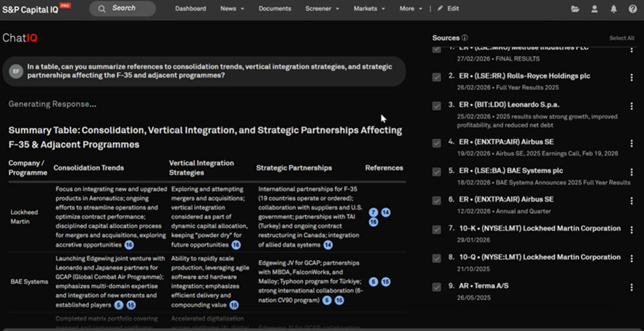Uncheck the BAE Systems plc source
Viewport: 644px width, 331px height.
coord(436,172)
